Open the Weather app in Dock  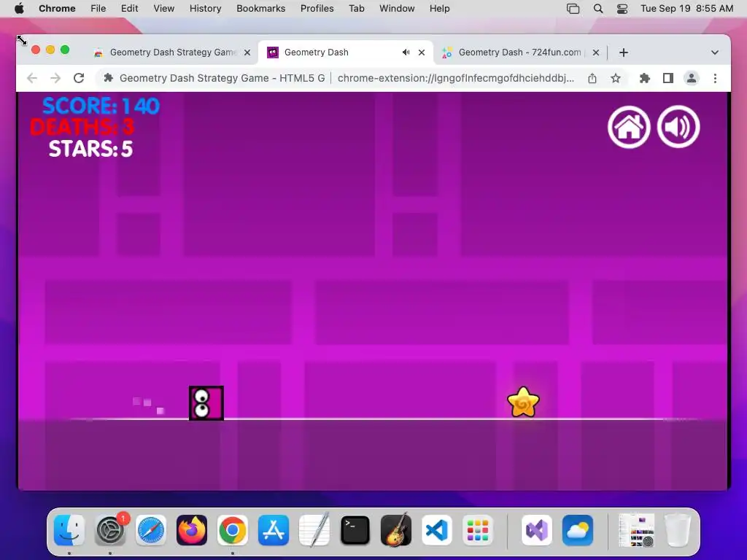point(578,530)
